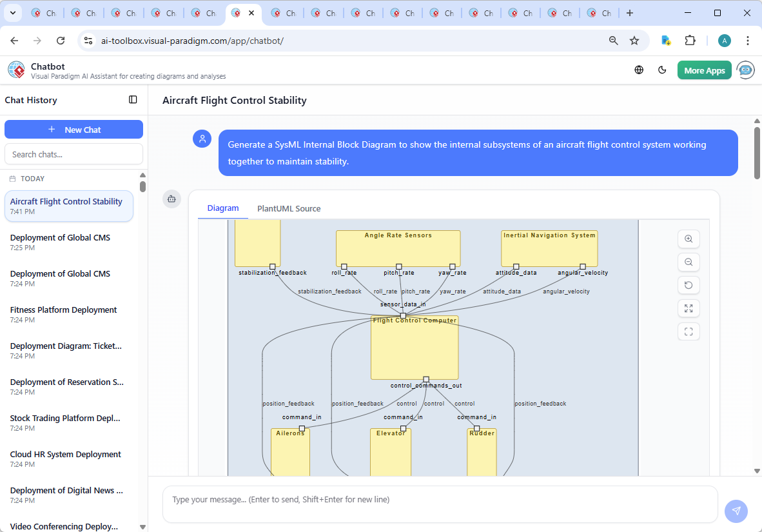The image size is (762, 532).
Task: Click the chatbot assistant icon in the header
Action: (x=745, y=70)
